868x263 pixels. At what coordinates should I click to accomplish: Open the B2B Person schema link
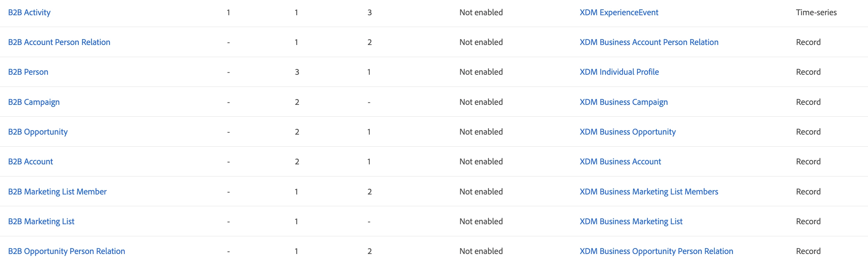(x=28, y=72)
